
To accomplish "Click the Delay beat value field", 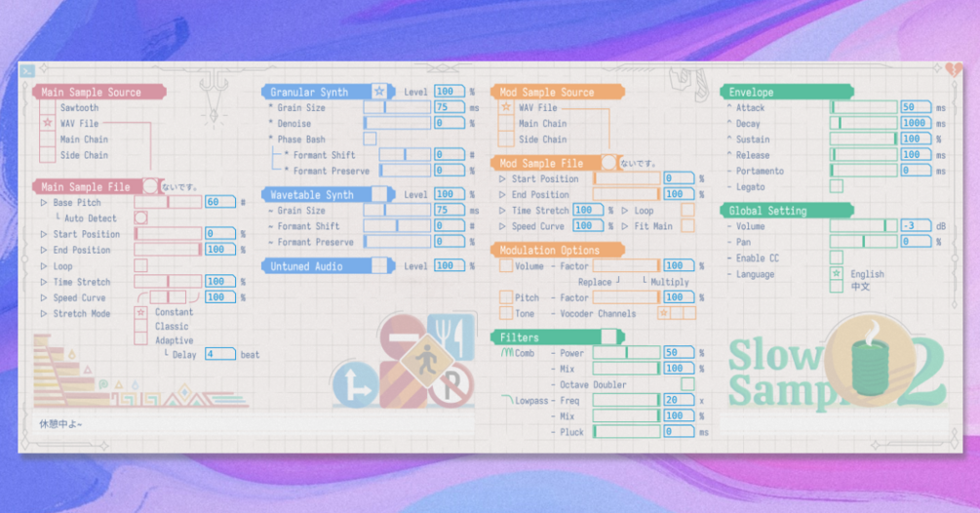I will click(220, 354).
